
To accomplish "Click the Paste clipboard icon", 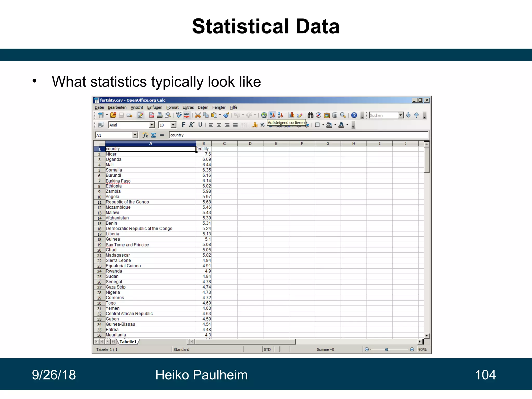I will 214,115.
